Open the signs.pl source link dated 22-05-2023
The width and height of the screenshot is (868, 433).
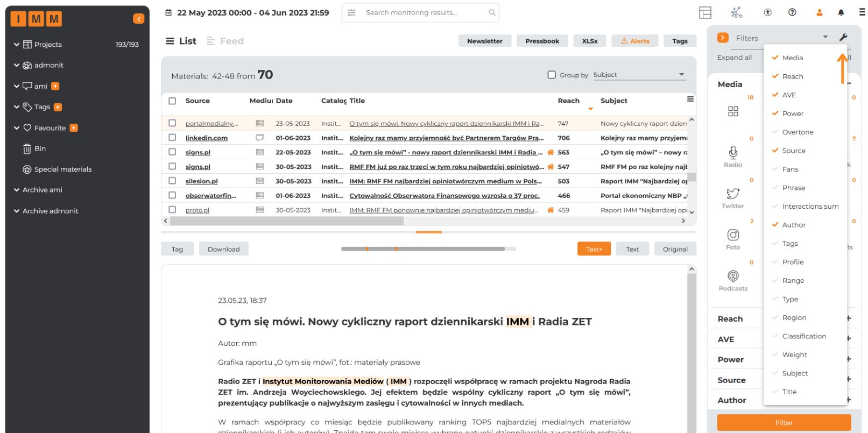pyautogui.click(x=198, y=152)
